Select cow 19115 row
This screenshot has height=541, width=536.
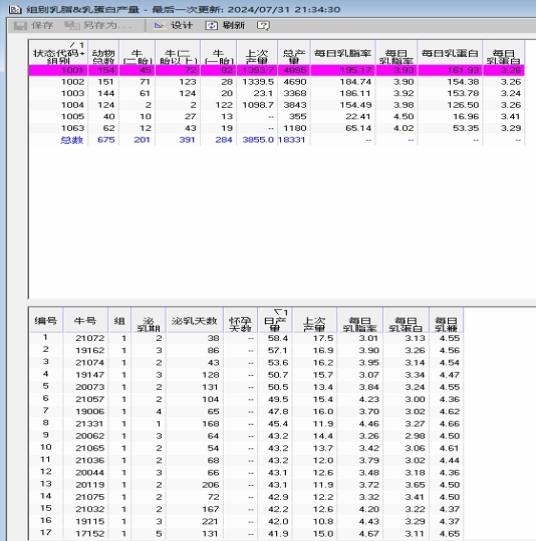click(x=246, y=522)
